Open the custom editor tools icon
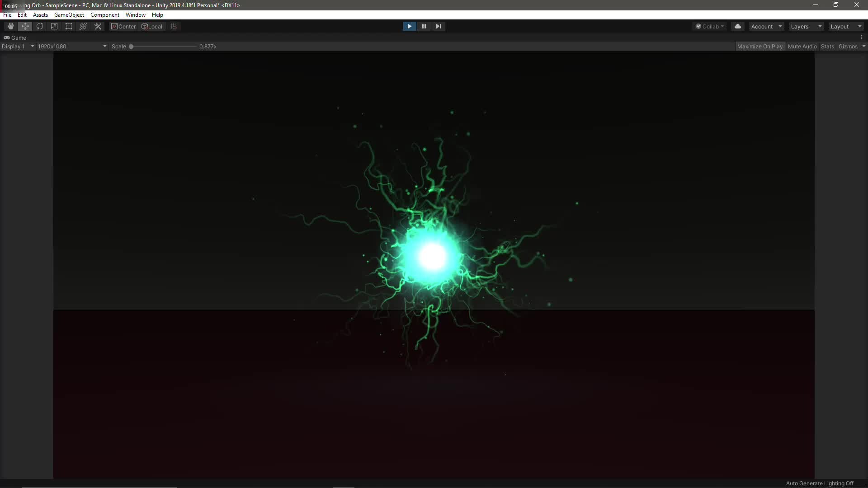Screen dimensions: 868x488 [98, 26]
